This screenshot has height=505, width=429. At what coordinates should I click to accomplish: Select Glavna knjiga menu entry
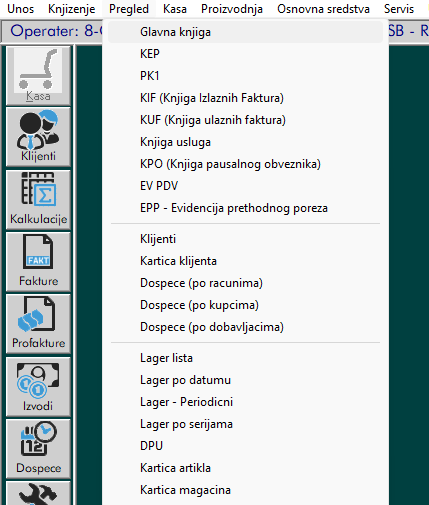click(245, 32)
